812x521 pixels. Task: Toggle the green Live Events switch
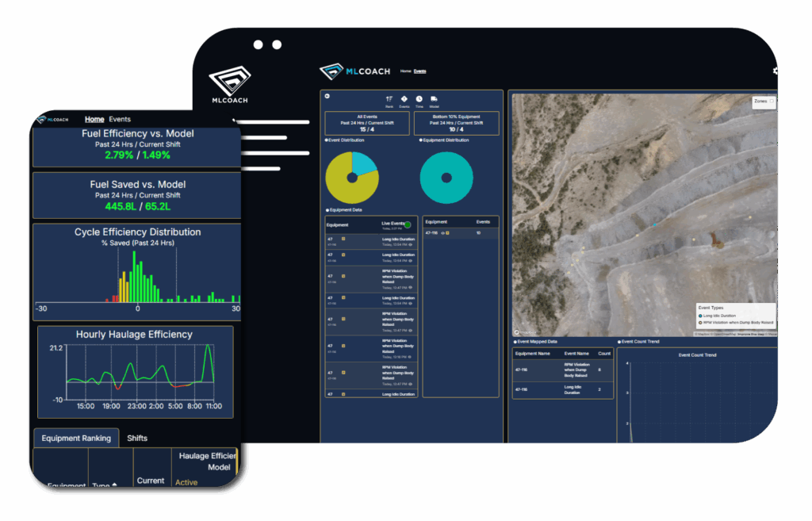coord(408,224)
